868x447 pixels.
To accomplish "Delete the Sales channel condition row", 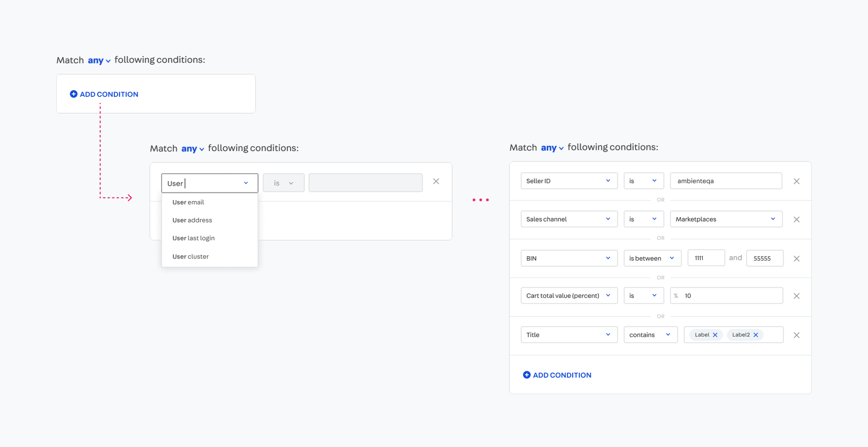I will click(796, 219).
